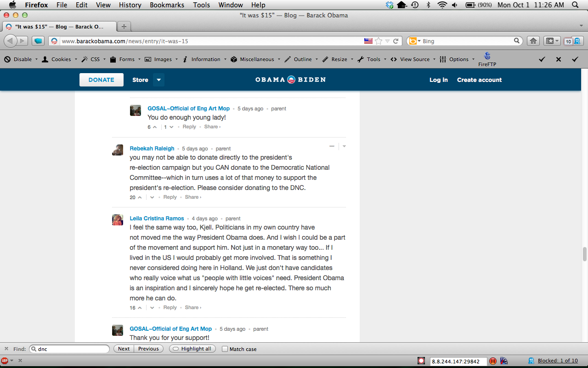This screenshot has height=368, width=588.
Task: Click the forward navigation arrow
Action: click(22, 41)
